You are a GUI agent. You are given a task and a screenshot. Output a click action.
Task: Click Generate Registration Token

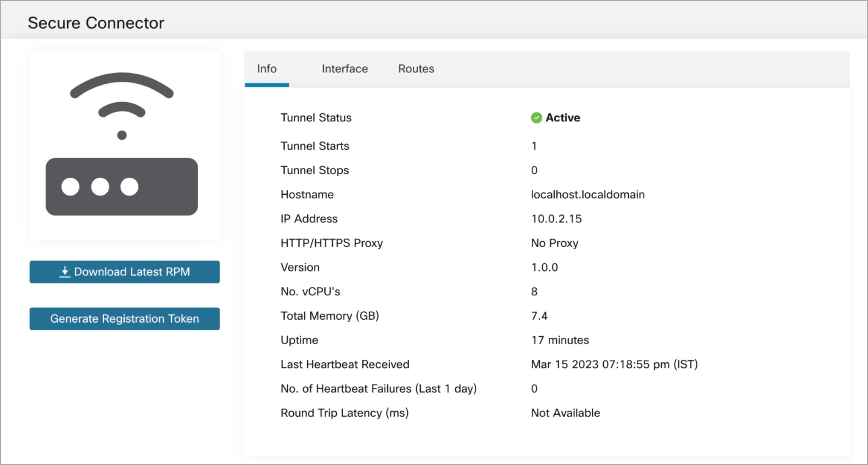tap(124, 319)
